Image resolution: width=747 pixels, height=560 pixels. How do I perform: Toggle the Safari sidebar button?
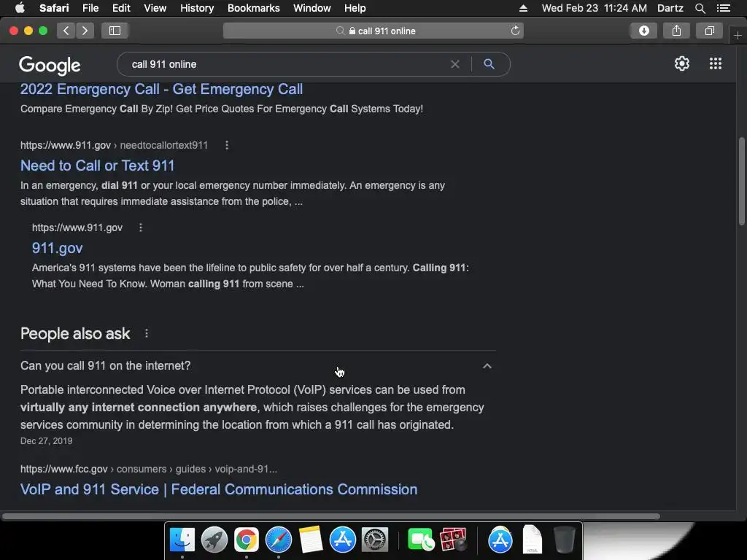tap(115, 31)
